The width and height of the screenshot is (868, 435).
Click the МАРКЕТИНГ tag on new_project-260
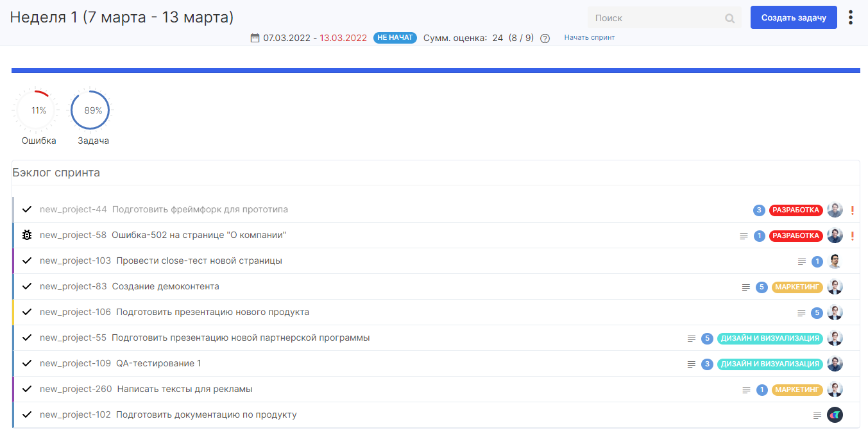pos(797,389)
